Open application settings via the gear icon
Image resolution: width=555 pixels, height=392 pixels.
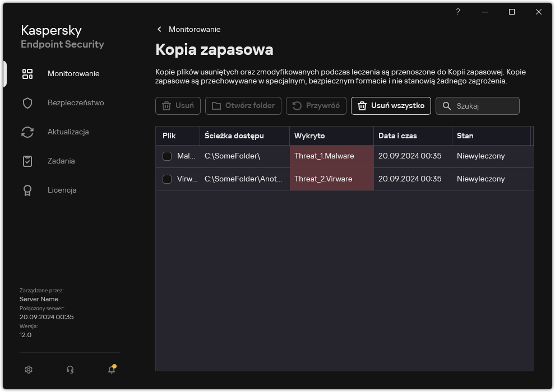coord(28,370)
